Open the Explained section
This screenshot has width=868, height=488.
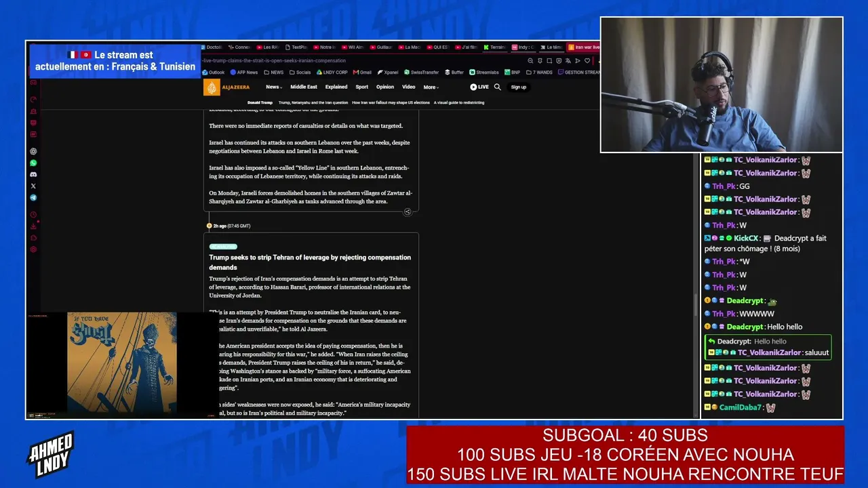pos(336,87)
